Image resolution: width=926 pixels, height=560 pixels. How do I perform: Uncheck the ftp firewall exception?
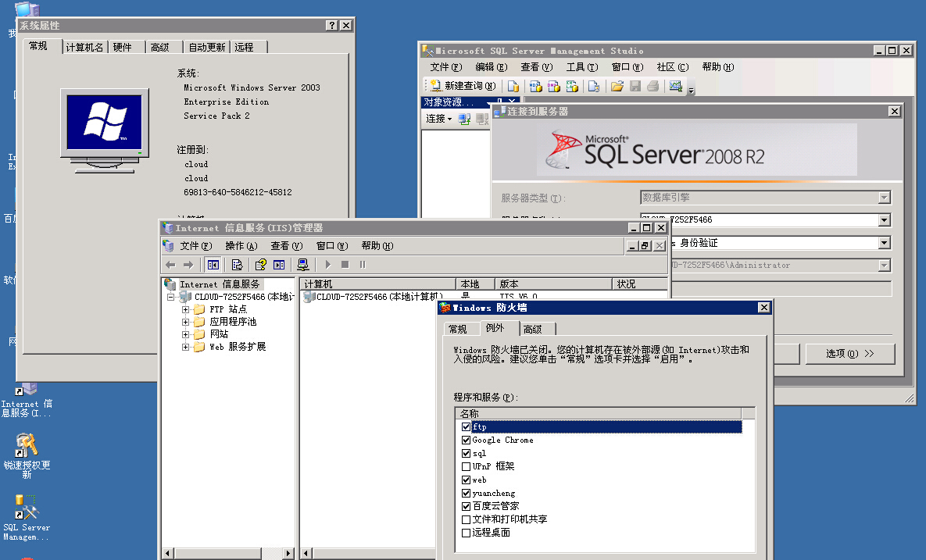click(x=466, y=426)
